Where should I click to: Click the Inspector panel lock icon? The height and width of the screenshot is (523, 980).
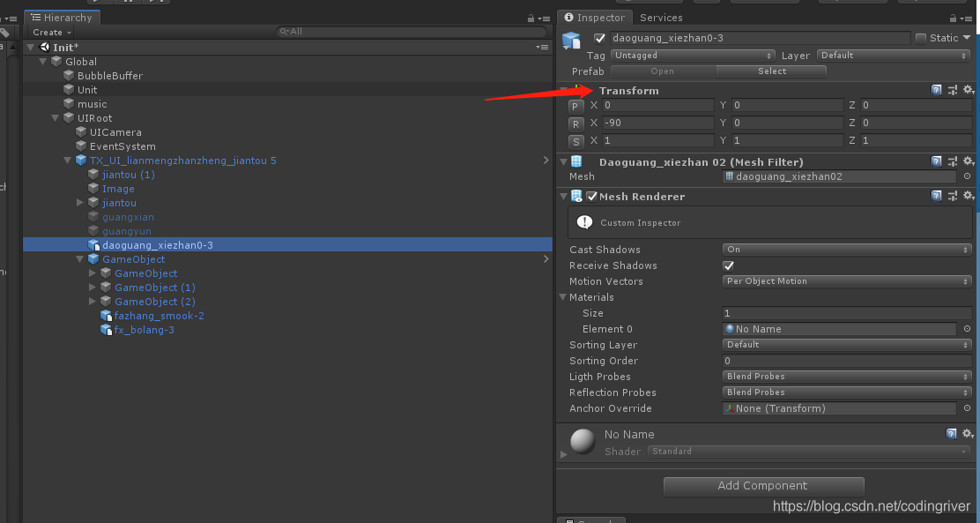pos(954,19)
